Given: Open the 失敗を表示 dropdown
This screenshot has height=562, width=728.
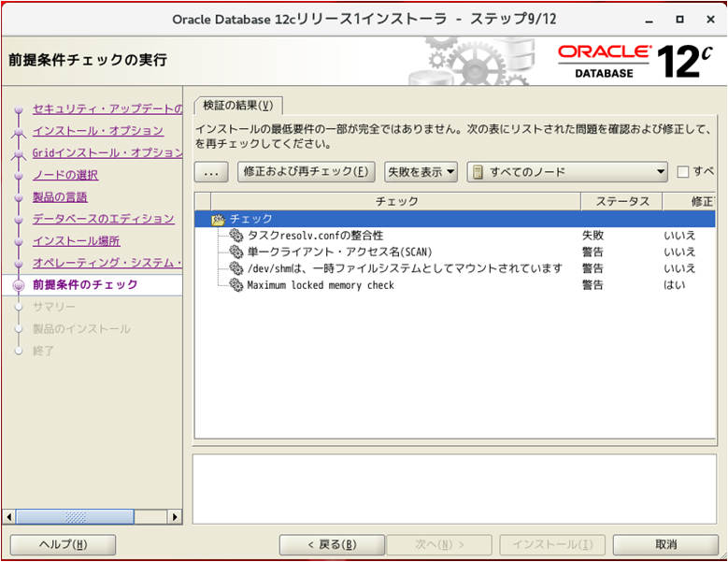Looking at the screenshot, I should point(421,172).
